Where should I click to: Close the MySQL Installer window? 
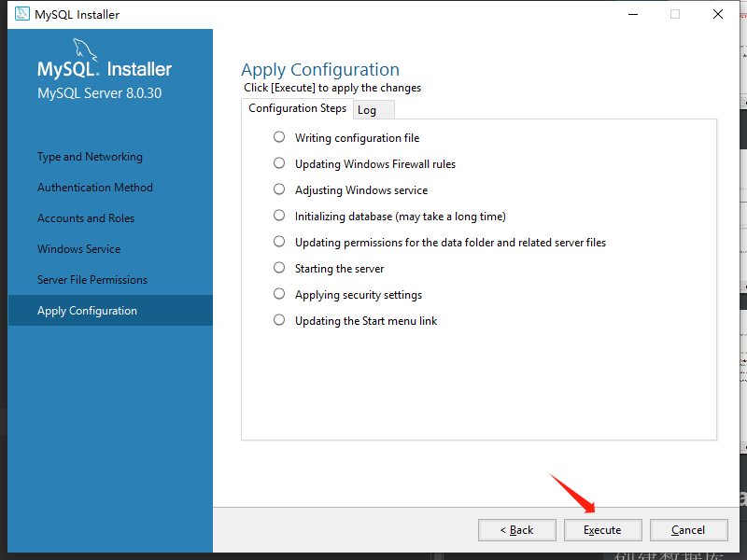coord(718,14)
